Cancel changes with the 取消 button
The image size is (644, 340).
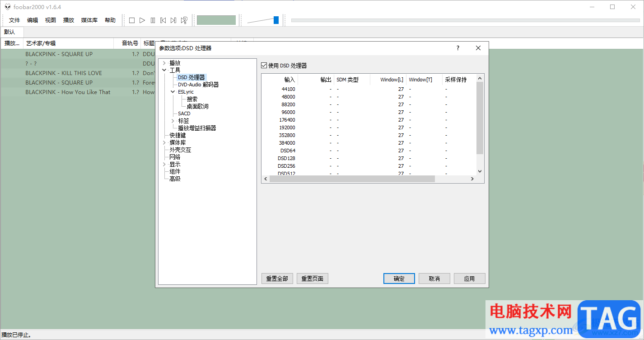(x=434, y=279)
